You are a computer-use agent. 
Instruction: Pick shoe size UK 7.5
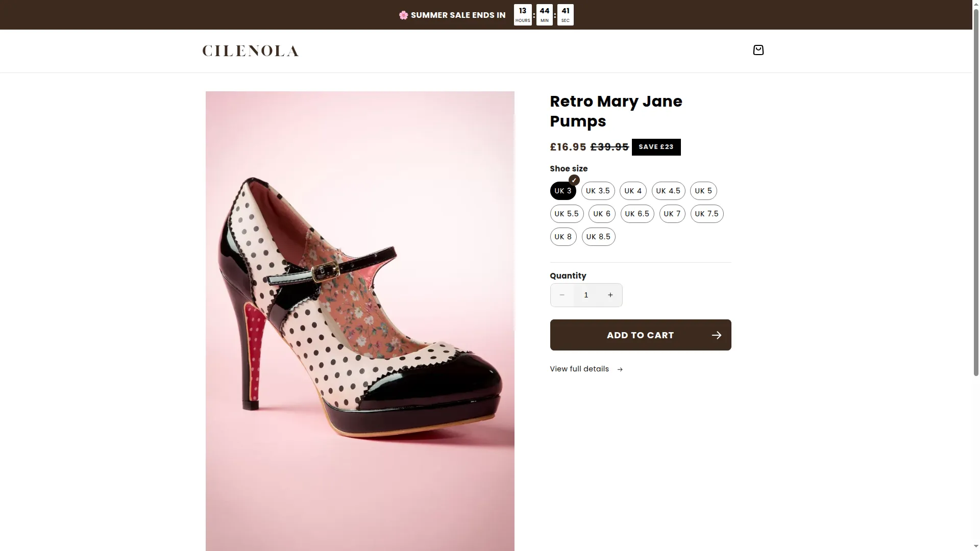pos(706,214)
